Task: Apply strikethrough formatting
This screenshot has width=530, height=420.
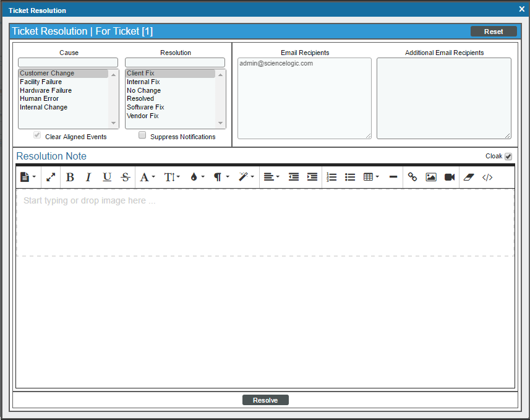Action: [x=126, y=177]
